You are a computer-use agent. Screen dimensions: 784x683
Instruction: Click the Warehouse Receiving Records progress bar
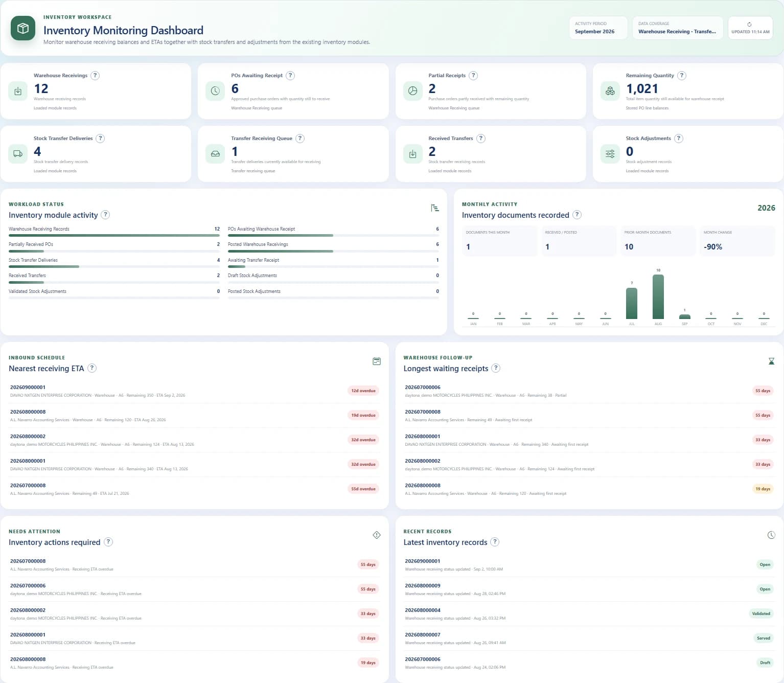click(x=114, y=235)
